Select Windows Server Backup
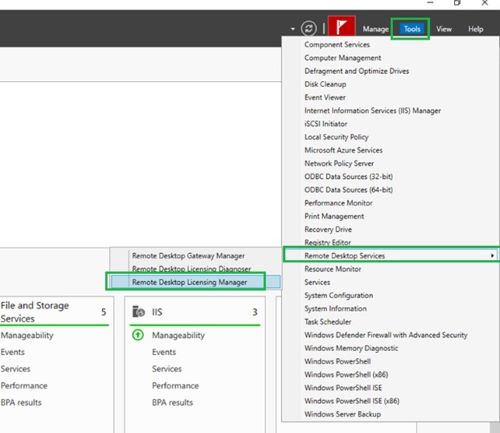Image resolution: width=500 pixels, height=433 pixels. [343, 414]
